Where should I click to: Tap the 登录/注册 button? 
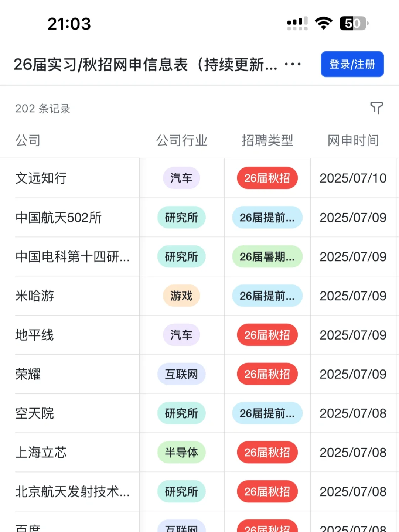click(x=352, y=64)
